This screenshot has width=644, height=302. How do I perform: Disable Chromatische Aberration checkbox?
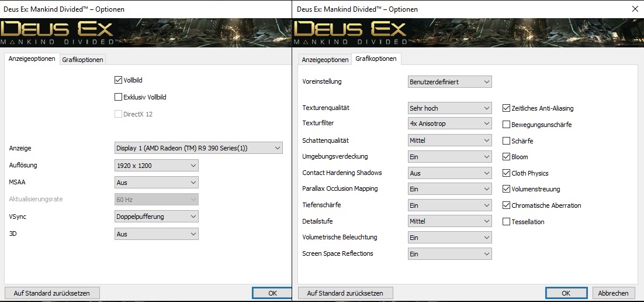[x=507, y=205]
